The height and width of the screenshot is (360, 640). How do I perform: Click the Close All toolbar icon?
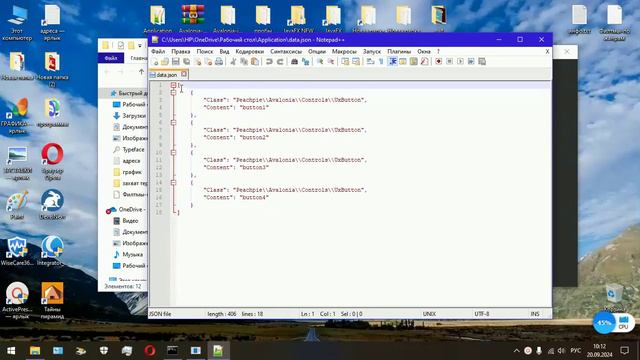pos(208,62)
